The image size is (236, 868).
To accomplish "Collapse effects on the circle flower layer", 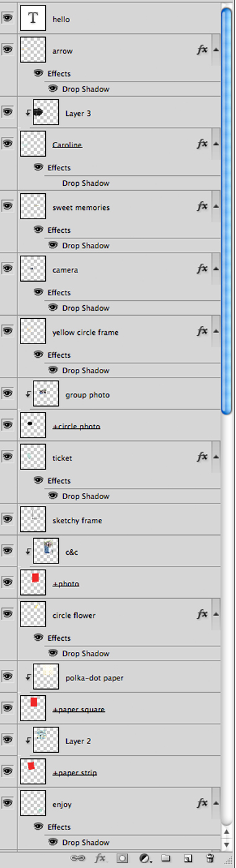I will tap(216, 615).
